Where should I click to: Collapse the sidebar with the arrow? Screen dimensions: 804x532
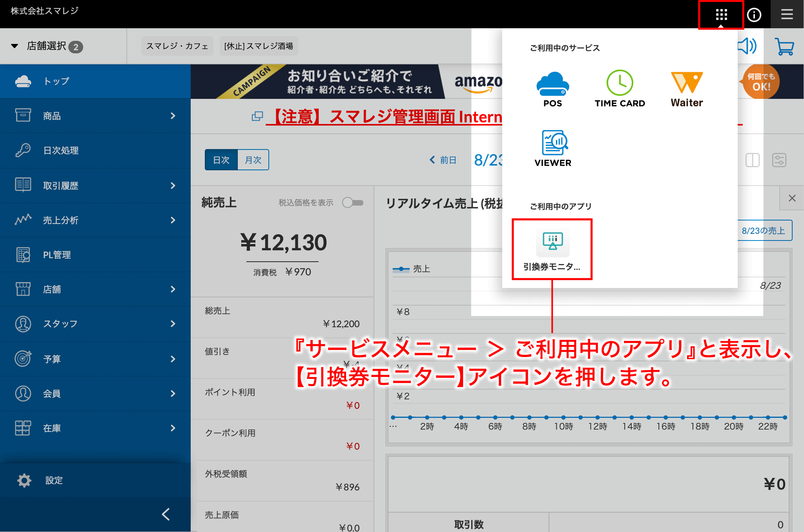[166, 514]
